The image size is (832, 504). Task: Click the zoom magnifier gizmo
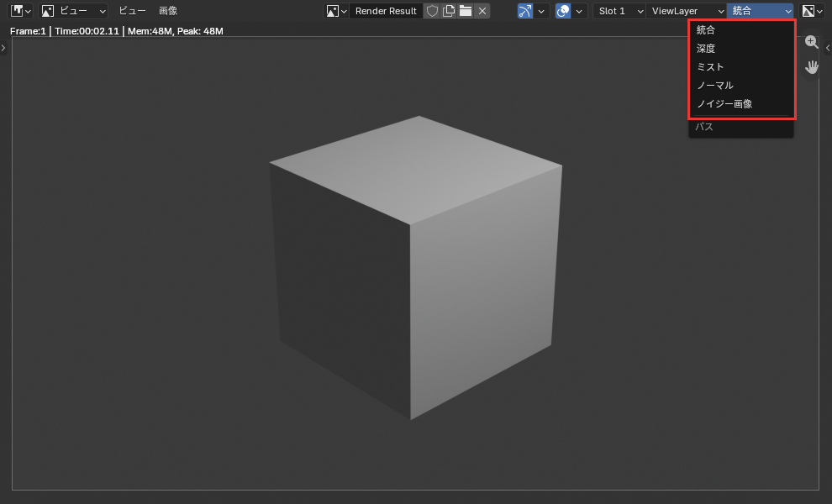coord(811,42)
